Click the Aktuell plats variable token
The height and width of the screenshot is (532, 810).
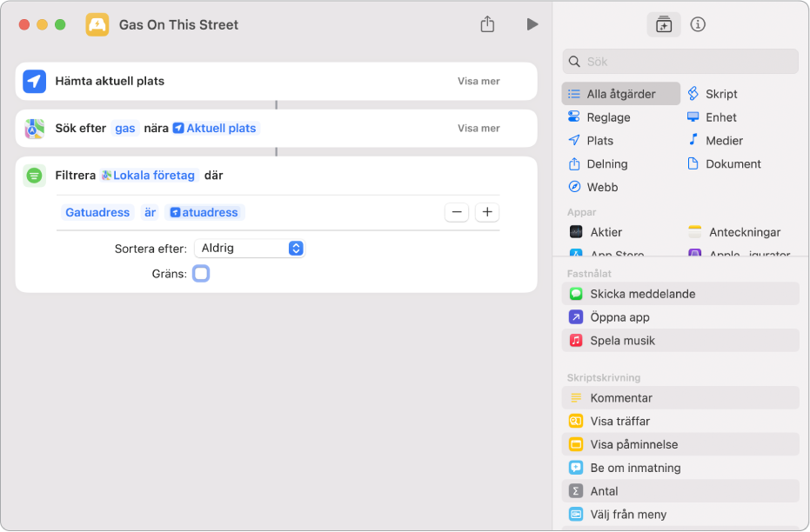pyautogui.click(x=215, y=128)
